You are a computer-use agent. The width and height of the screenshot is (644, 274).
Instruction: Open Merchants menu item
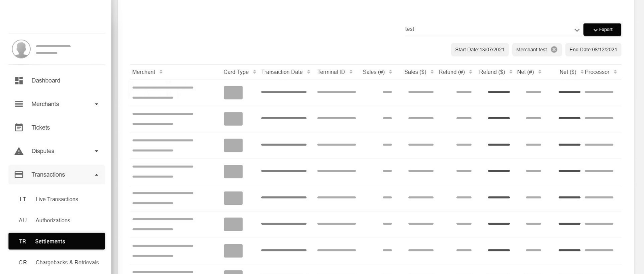coord(57,104)
